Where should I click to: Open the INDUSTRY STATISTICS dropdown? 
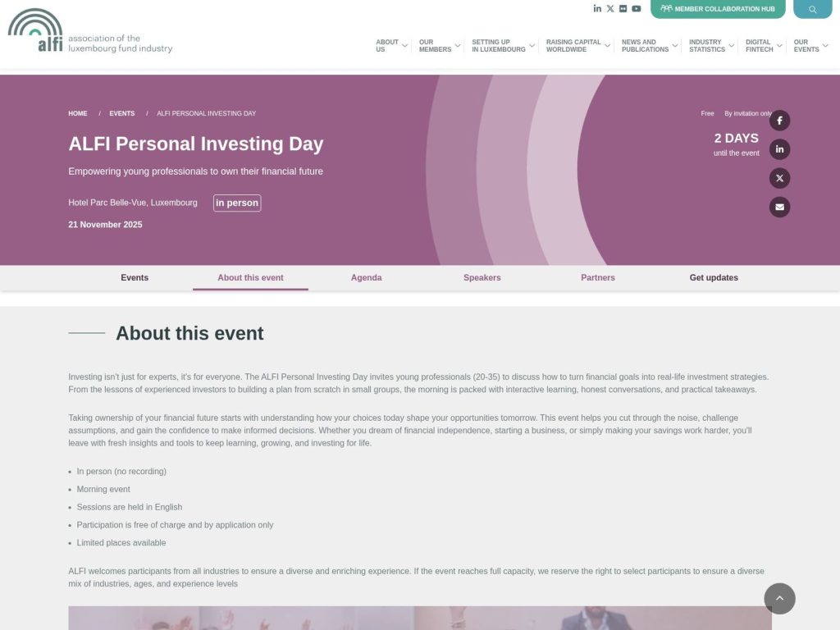(707, 45)
